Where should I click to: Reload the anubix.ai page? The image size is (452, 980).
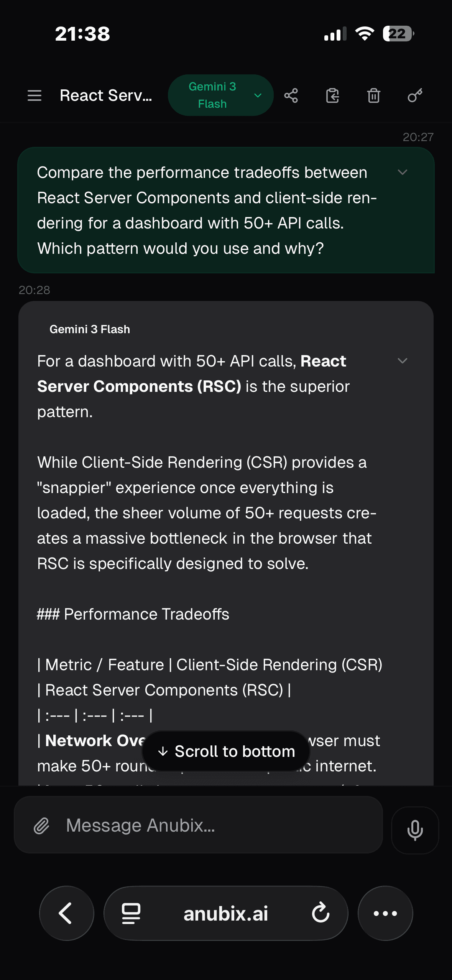pos(321,913)
